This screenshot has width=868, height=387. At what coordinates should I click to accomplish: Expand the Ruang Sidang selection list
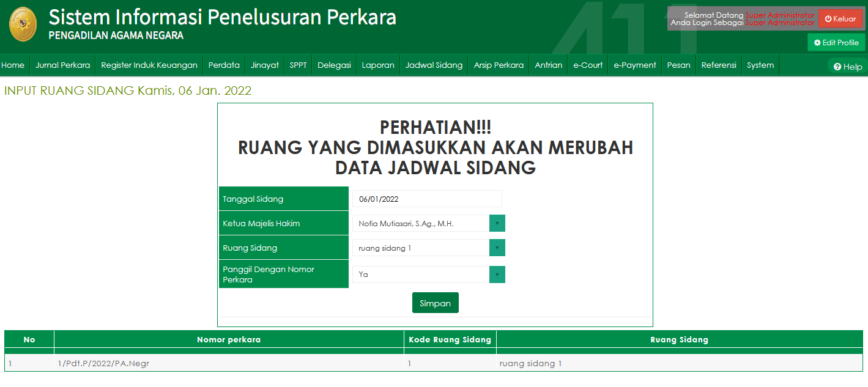coord(499,248)
